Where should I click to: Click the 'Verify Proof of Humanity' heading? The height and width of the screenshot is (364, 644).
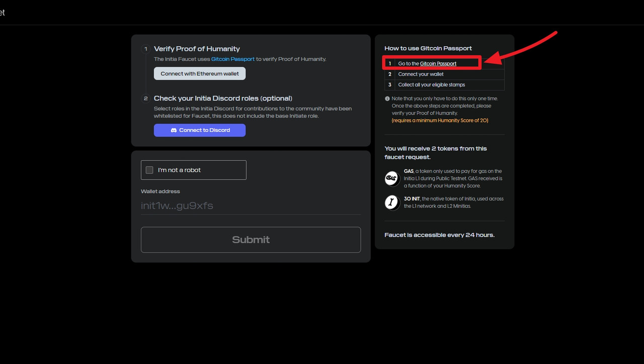click(197, 49)
